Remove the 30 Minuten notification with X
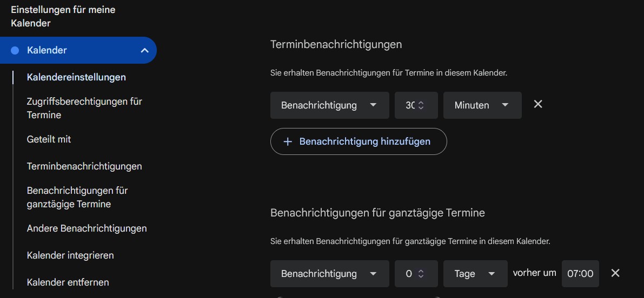Screen dimensions: 644x298 [538, 104]
